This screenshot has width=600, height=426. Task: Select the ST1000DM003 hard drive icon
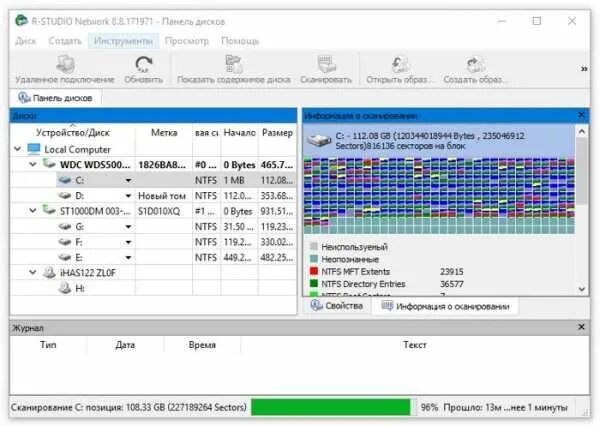click(x=49, y=210)
